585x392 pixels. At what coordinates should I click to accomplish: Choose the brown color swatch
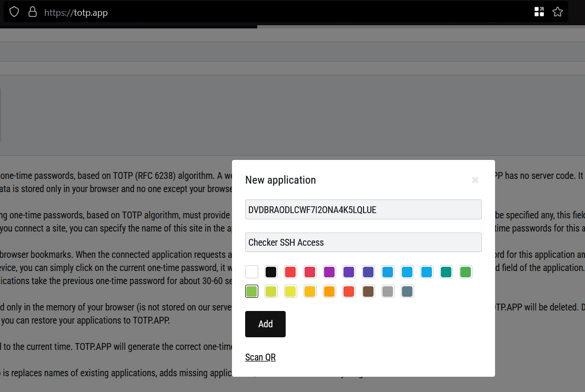click(x=368, y=292)
